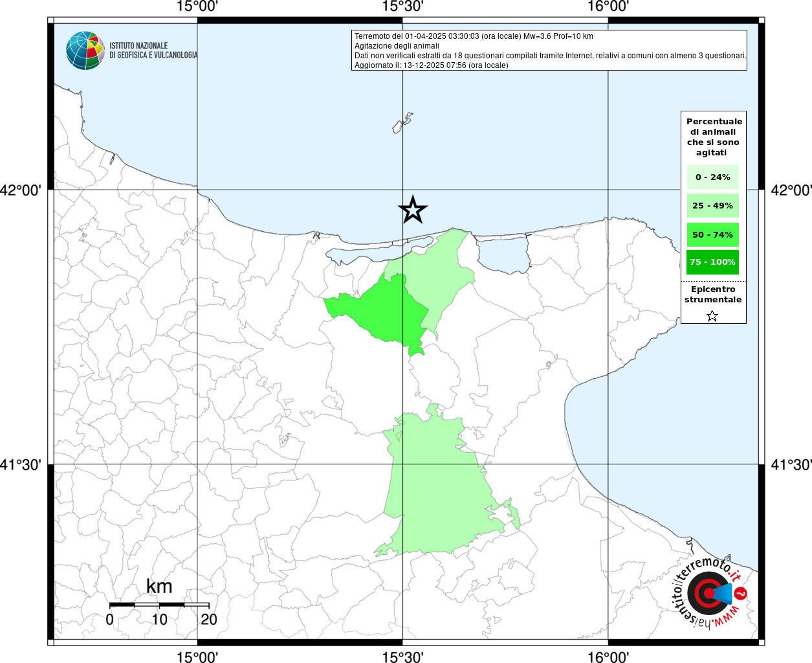
Task: Click the right 41°30' latitude label
Action: pyautogui.click(x=791, y=465)
